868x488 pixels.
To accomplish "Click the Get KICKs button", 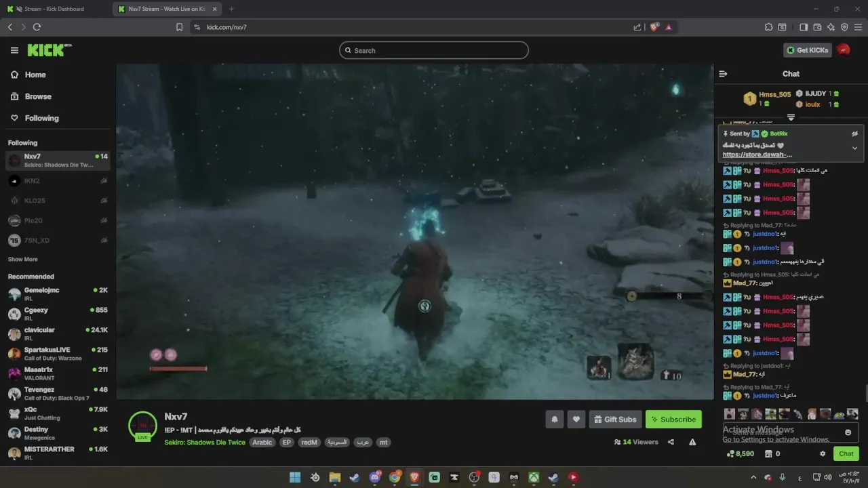I will (807, 50).
